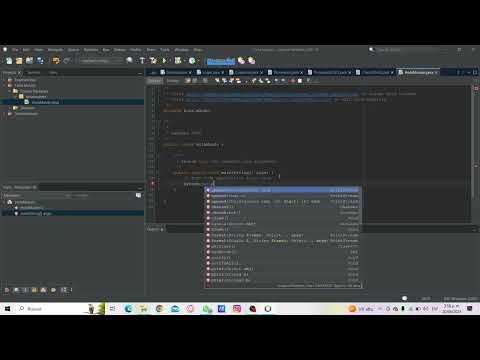Click the Clean and Build Project icon
The image size is (480, 360).
[x=153, y=61]
